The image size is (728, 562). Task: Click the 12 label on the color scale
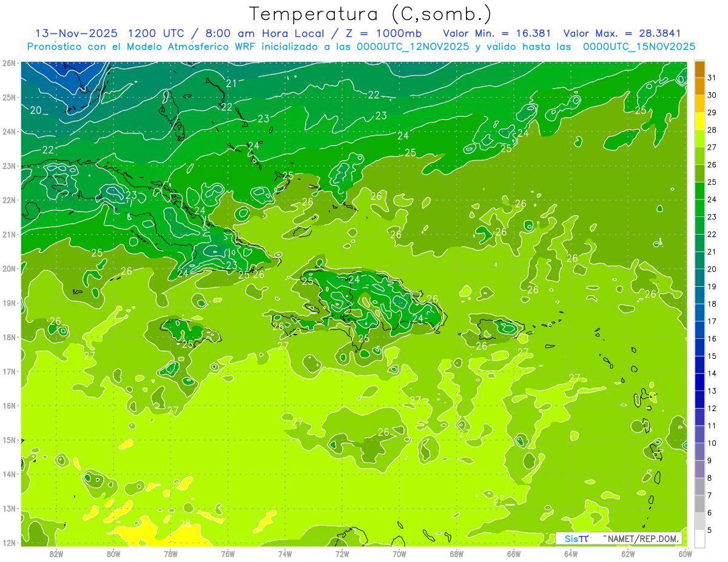point(712,408)
